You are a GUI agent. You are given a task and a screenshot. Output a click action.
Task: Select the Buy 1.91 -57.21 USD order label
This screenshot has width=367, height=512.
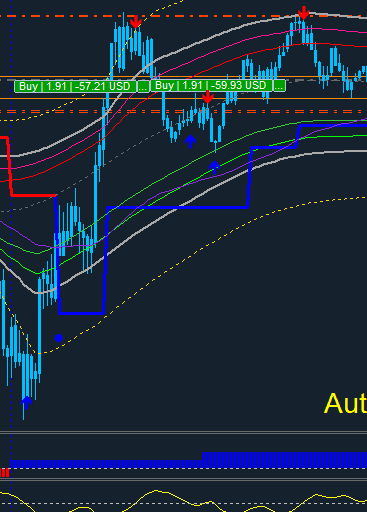[x=76, y=86]
